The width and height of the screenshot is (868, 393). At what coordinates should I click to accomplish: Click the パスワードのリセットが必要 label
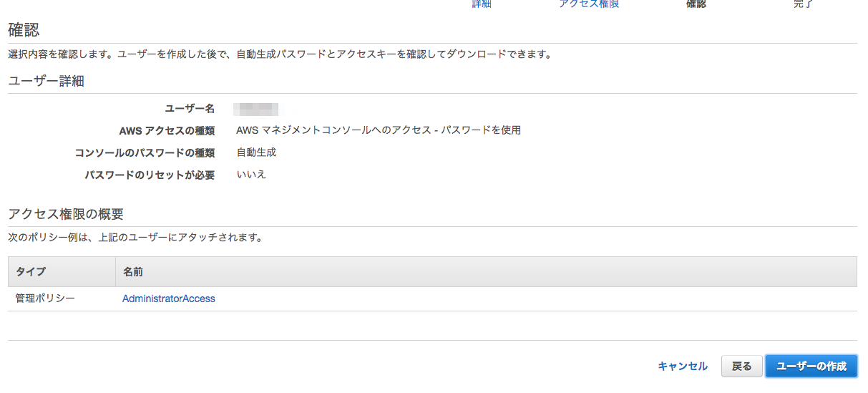coord(150,175)
